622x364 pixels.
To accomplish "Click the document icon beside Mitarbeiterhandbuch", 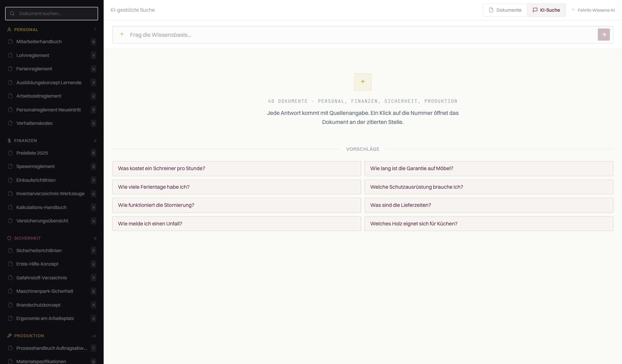I will point(10,41).
